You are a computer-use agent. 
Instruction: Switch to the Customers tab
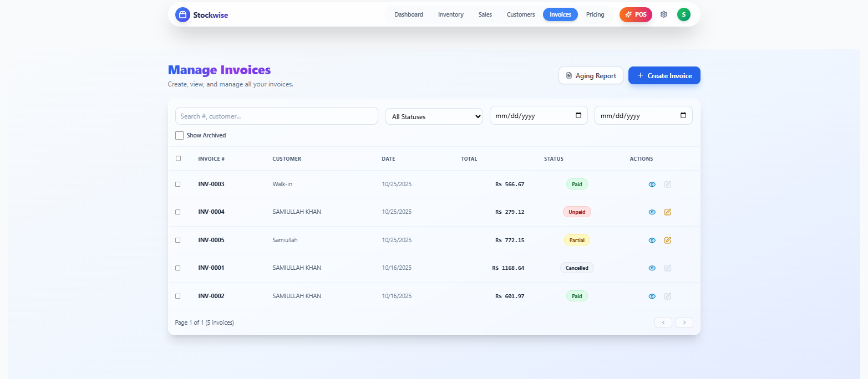point(520,14)
